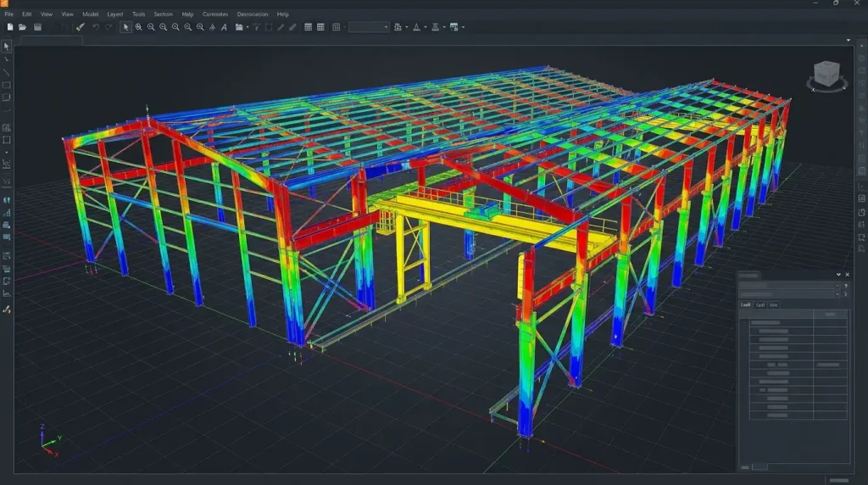The height and width of the screenshot is (485, 868).
Task: Click the 3D view cube navigator
Action: (826, 74)
